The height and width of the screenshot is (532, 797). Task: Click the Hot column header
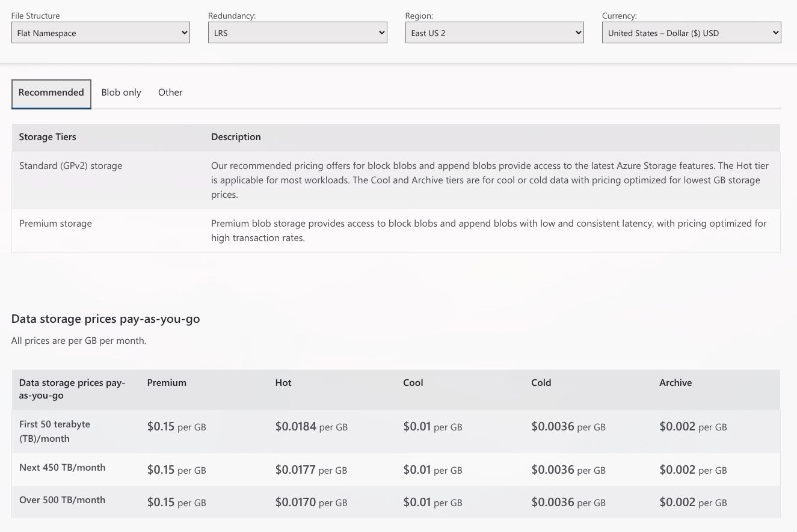(283, 382)
